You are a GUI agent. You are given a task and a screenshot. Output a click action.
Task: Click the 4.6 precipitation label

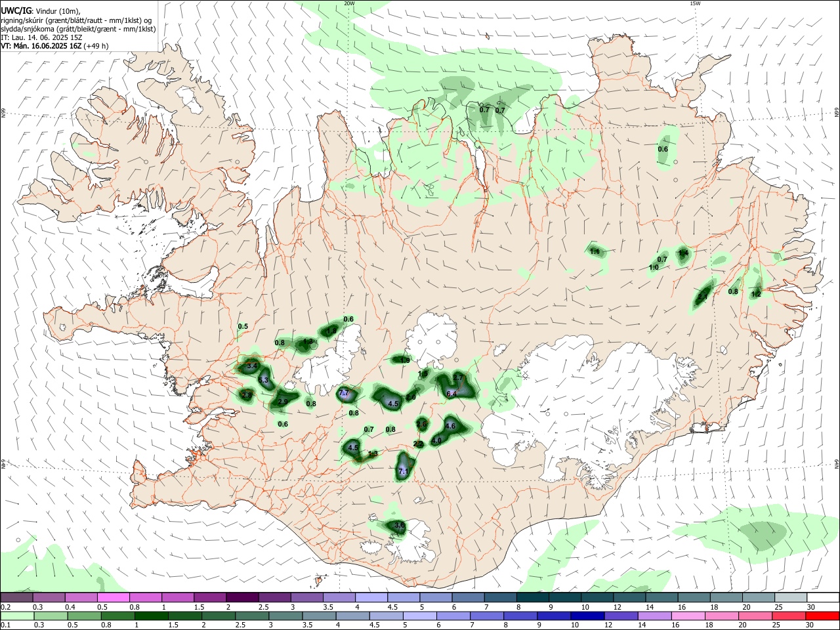tap(450, 427)
